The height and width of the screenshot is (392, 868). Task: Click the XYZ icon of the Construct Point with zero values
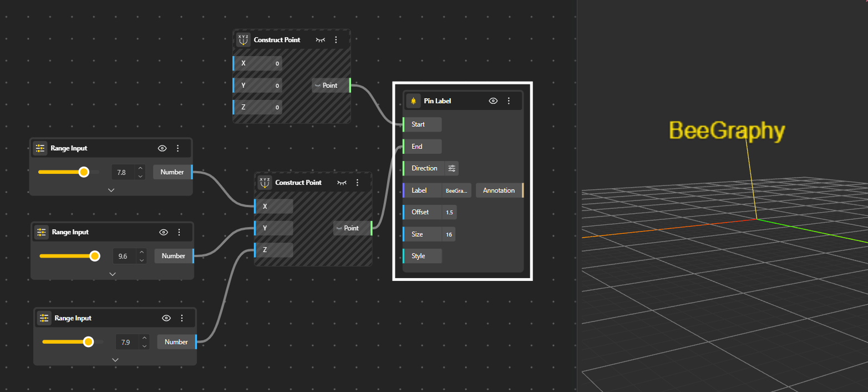(243, 40)
